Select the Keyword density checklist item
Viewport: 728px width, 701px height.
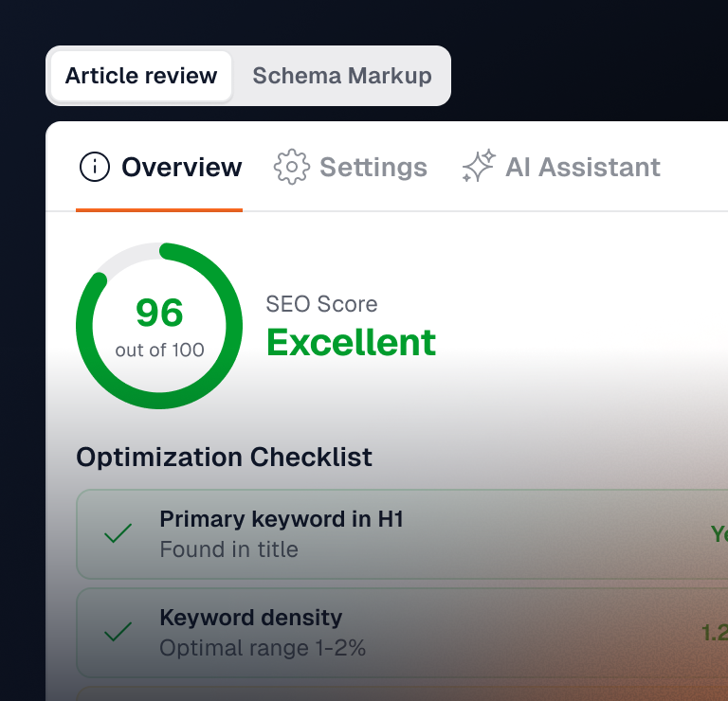tap(402, 633)
